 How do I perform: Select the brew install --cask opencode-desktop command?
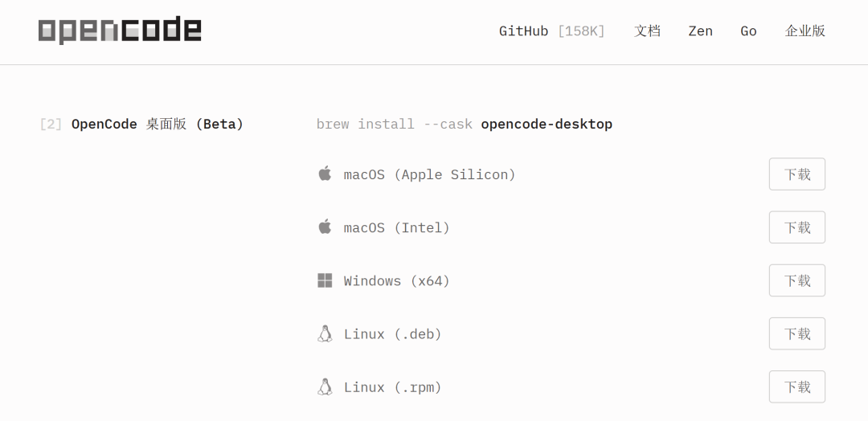pos(465,125)
